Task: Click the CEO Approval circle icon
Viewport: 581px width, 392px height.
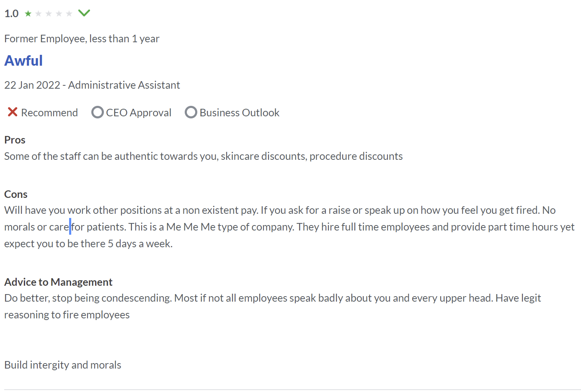Action: click(x=98, y=112)
